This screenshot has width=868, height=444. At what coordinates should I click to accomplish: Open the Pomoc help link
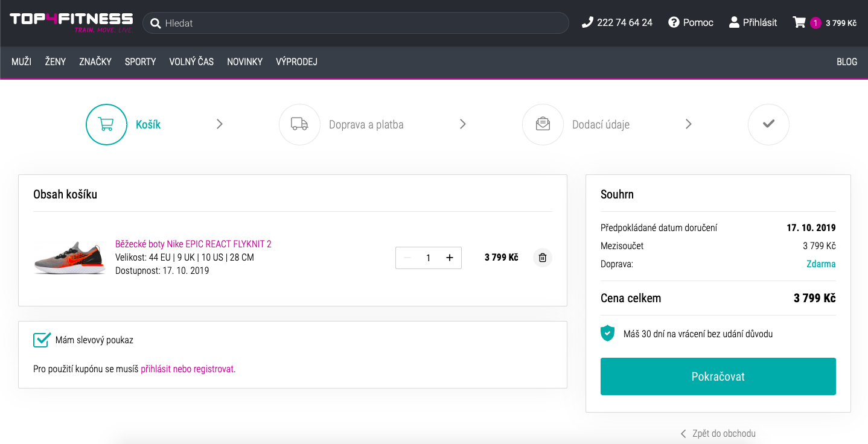691,23
